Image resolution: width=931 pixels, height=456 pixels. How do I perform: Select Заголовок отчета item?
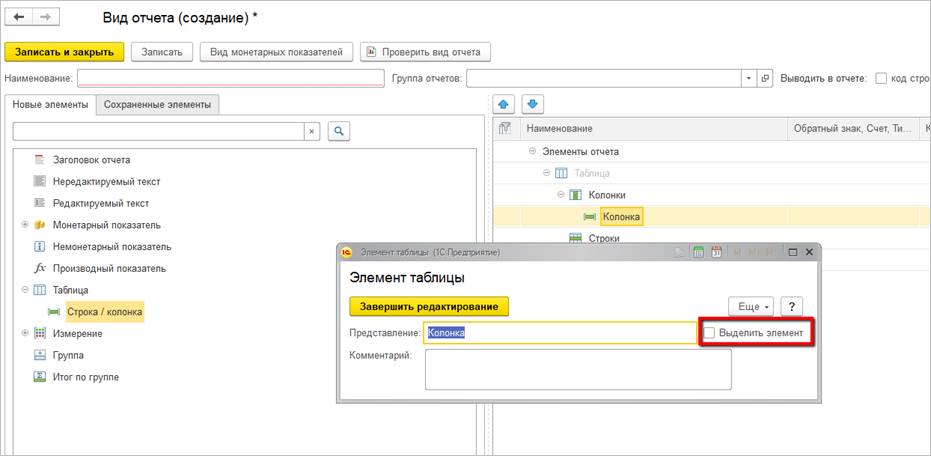point(91,160)
